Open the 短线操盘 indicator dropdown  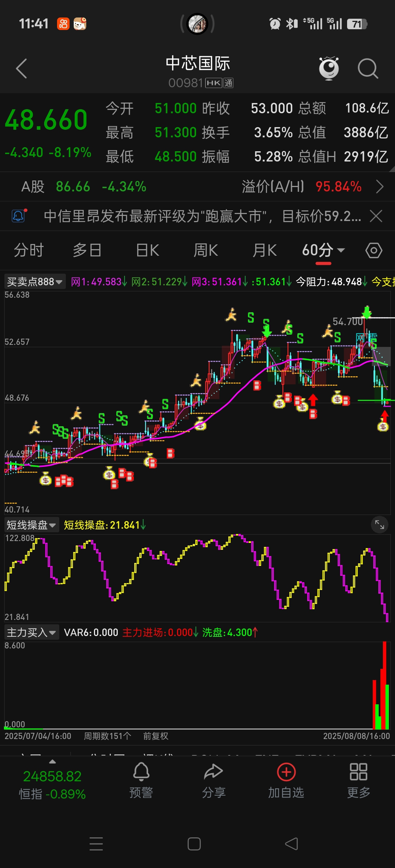pyautogui.click(x=31, y=525)
